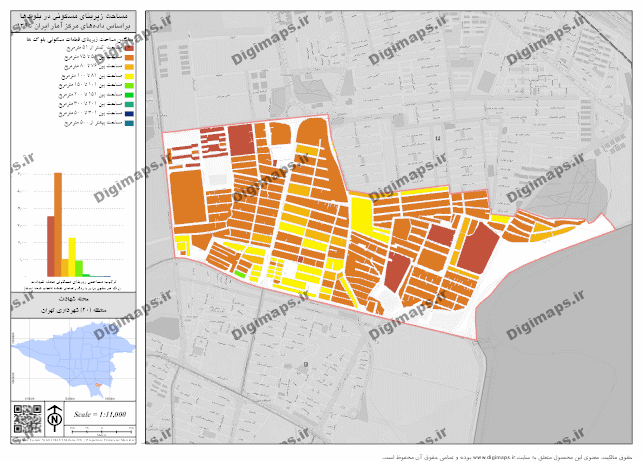This screenshot has height=461, width=643.
Task: Click the north arrow compass symbol
Action: pos(55,418)
